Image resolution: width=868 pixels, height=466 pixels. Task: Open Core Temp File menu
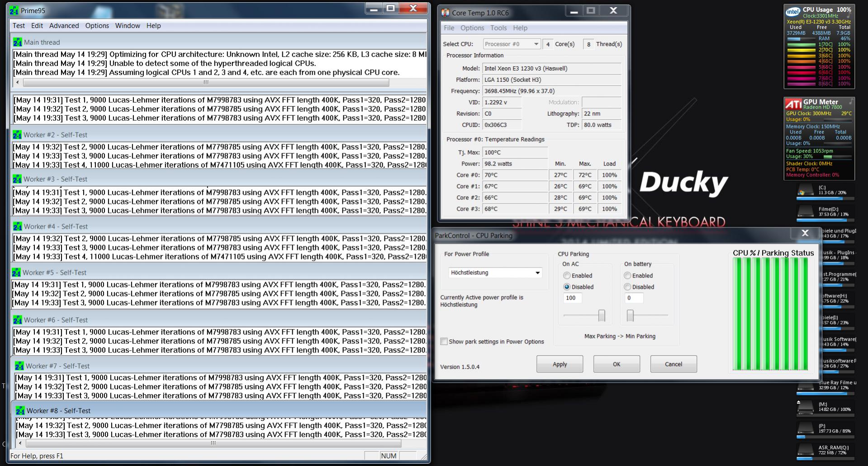point(449,28)
